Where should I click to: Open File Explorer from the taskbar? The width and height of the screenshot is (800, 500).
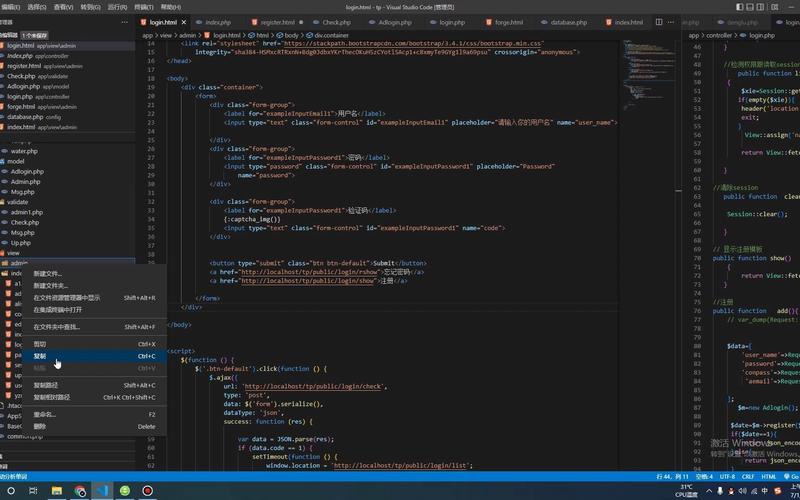57,491
